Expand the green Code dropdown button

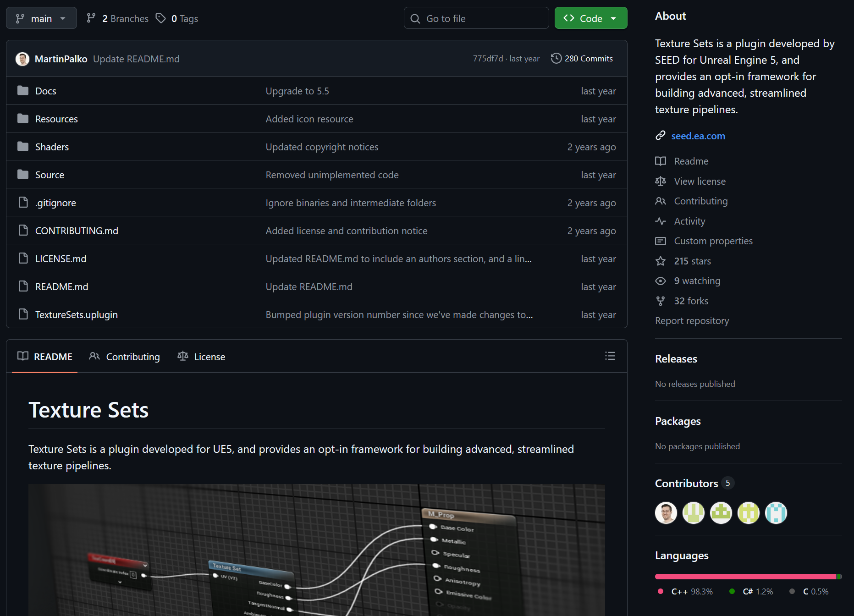pos(590,18)
